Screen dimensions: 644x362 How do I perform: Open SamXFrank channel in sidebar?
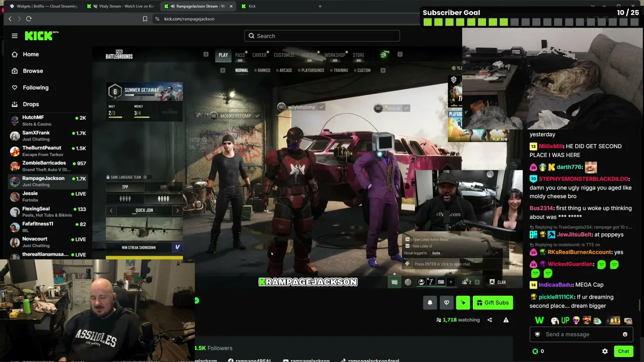point(48,136)
